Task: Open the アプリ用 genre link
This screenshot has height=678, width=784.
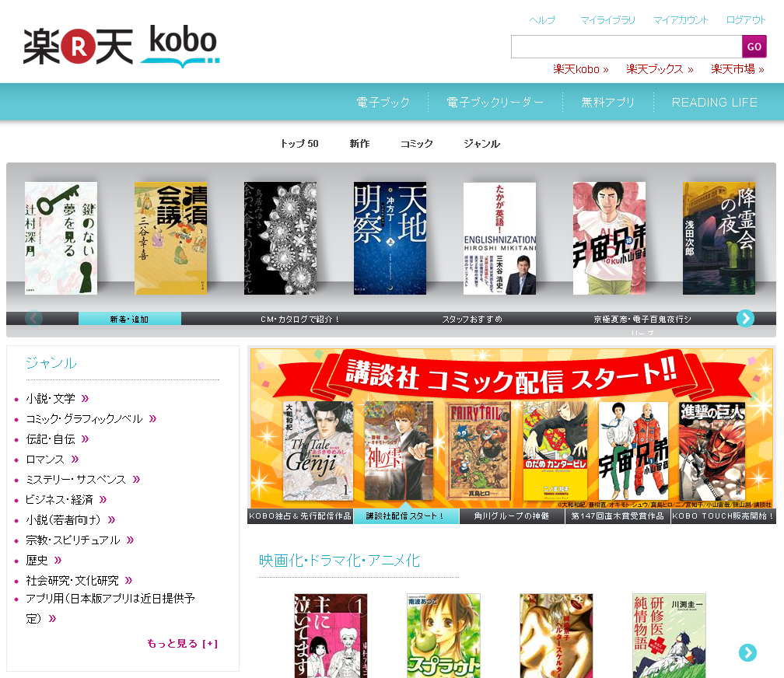Action: pos(110,608)
